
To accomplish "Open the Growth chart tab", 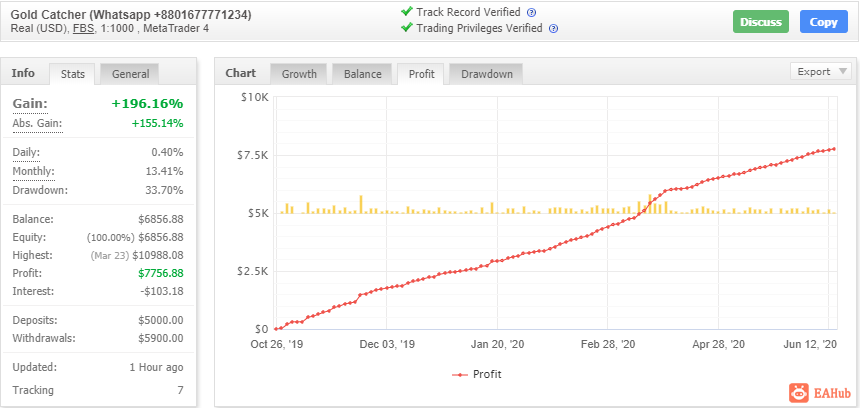I will (299, 74).
